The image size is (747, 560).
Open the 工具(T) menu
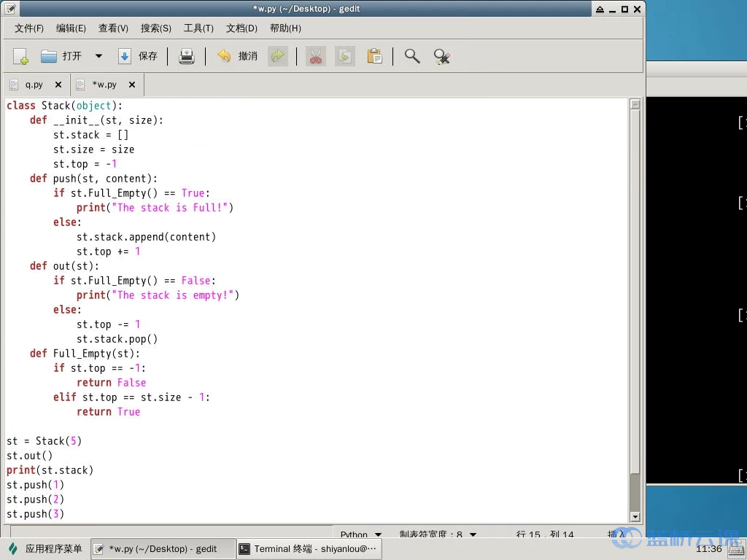point(198,28)
